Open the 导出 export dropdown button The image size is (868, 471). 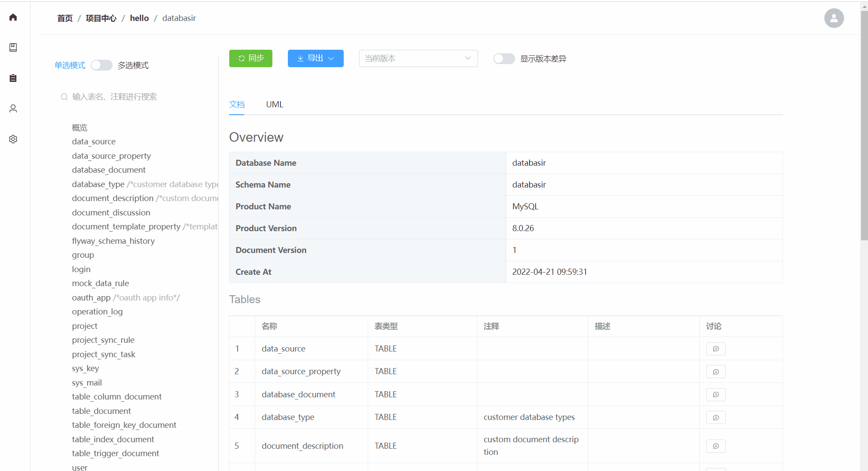click(x=315, y=58)
